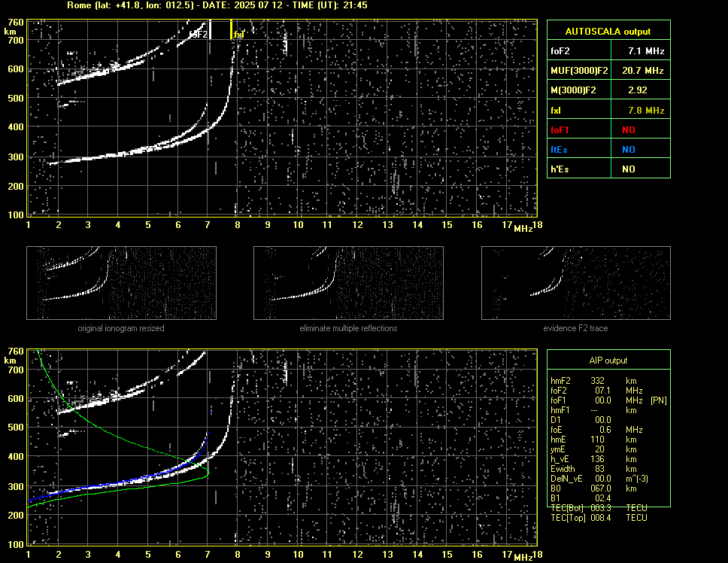The image size is (728, 563).
Task: Click the red foF1 label
Action: click(x=560, y=130)
